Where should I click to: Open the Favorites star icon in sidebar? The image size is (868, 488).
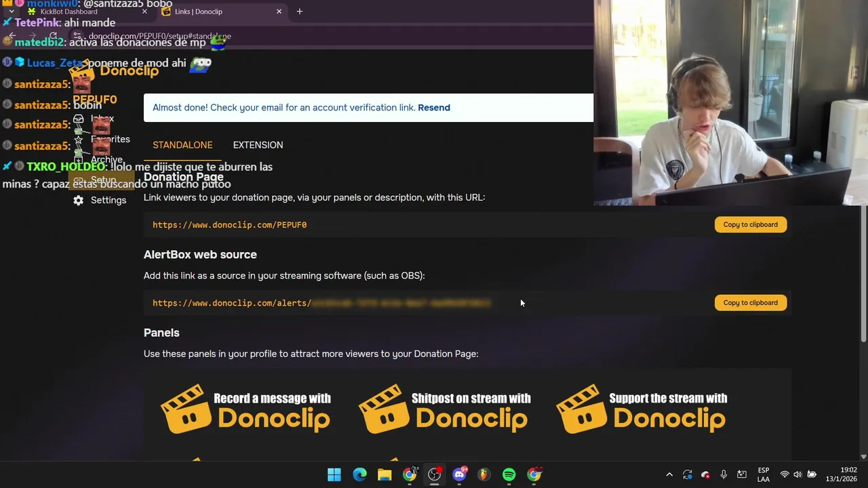pyautogui.click(x=79, y=140)
